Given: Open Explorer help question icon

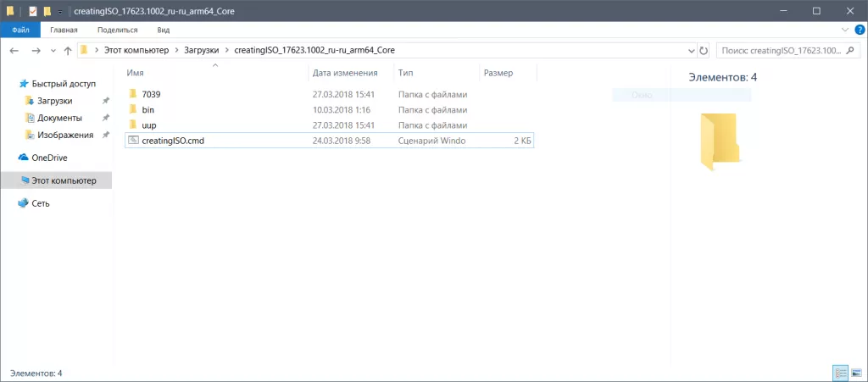Looking at the screenshot, I should click(x=860, y=30).
